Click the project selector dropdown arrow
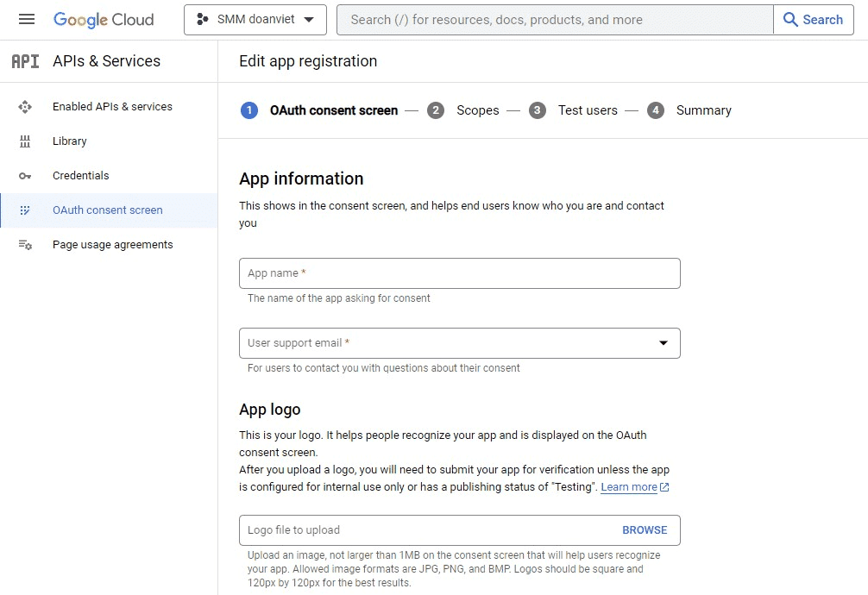This screenshot has width=868, height=595. pos(309,20)
